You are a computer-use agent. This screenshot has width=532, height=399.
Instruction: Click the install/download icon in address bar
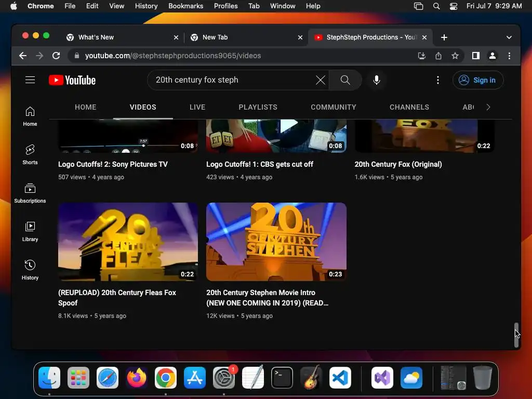click(x=421, y=56)
